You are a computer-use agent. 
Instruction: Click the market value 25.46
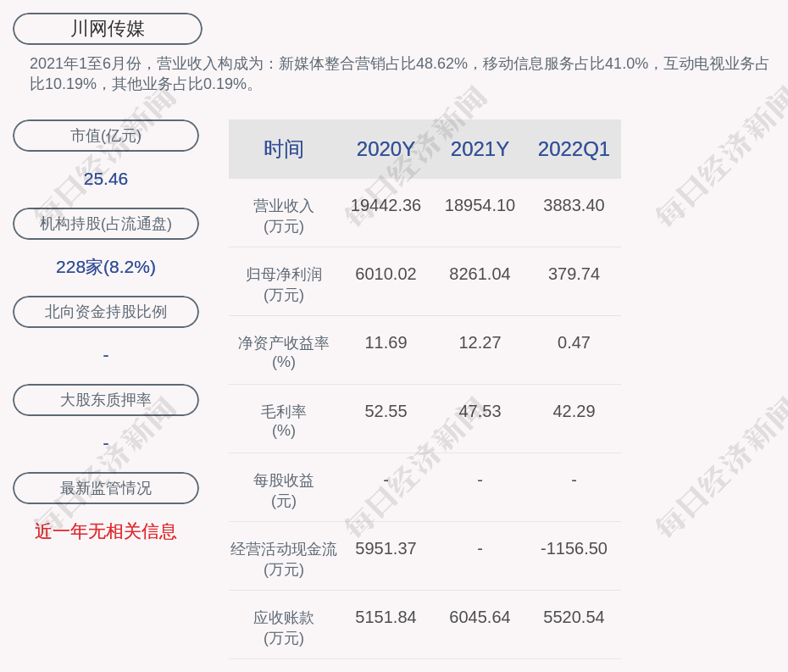click(106, 179)
